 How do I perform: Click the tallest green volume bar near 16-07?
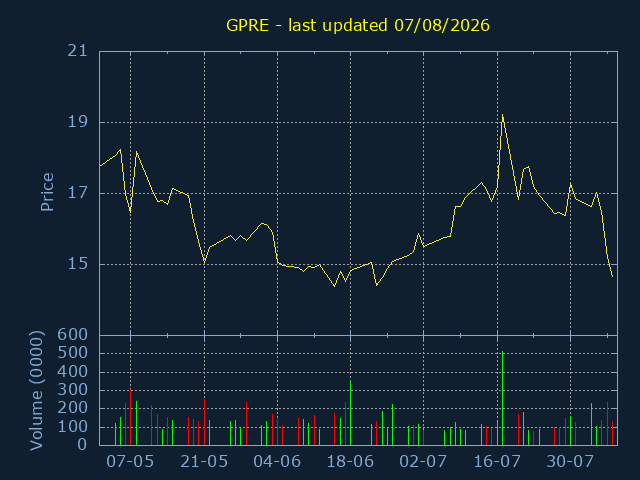[x=502, y=398]
